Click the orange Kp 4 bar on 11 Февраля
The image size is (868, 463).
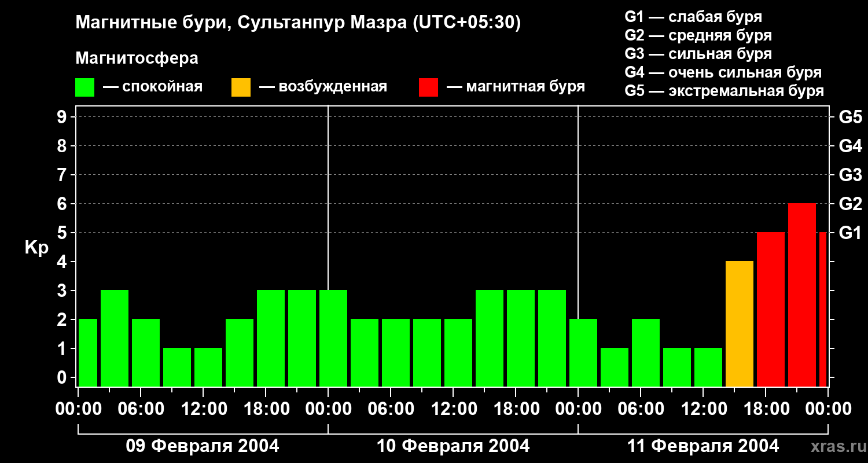(x=740, y=324)
